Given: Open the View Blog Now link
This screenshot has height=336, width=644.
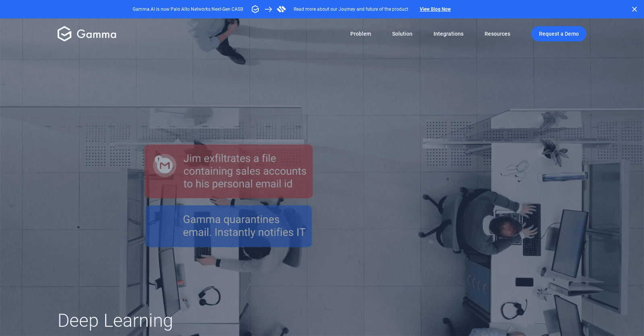Looking at the screenshot, I should click(435, 9).
